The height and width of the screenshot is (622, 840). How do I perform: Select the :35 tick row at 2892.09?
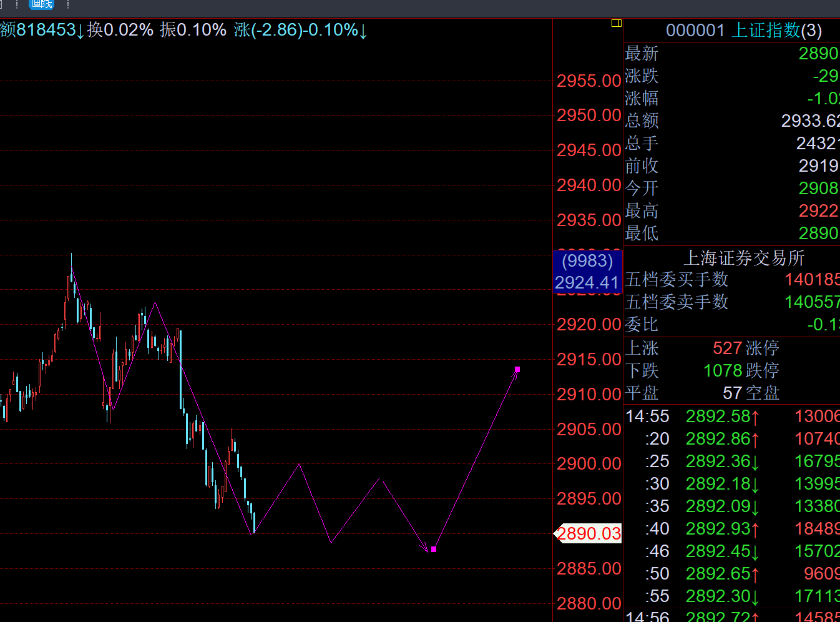(x=732, y=506)
